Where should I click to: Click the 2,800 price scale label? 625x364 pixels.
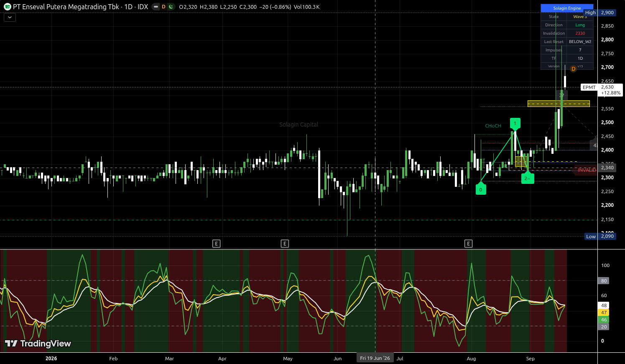tap(607, 40)
